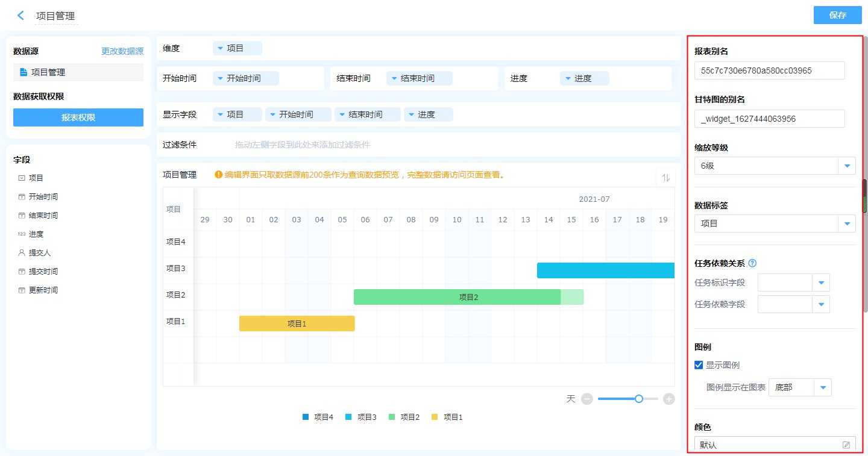
Task: Click the 项目管理 data source document icon
Action: (24, 72)
